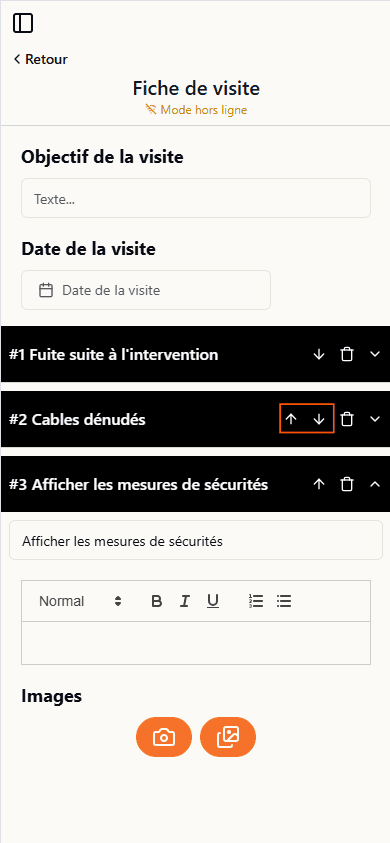The height and width of the screenshot is (843, 390).
Task: Click the Mode hors ligne indicator
Action: click(x=196, y=110)
